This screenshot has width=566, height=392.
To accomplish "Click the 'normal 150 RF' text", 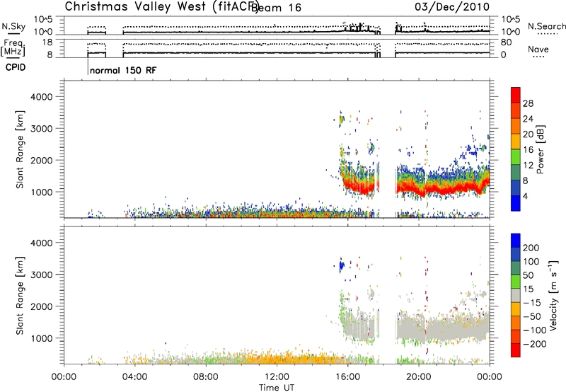I will (x=123, y=70).
